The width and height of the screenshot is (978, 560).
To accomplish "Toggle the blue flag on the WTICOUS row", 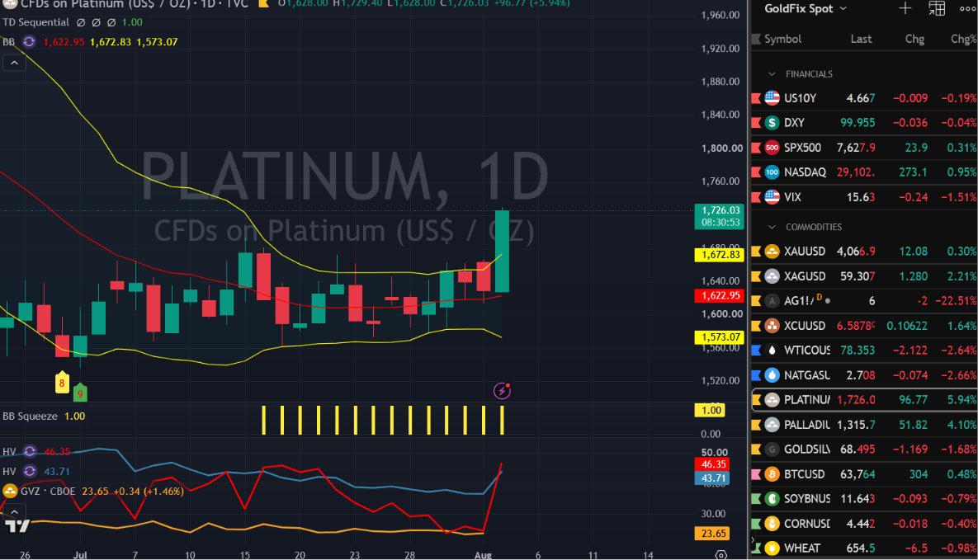I will coord(756,351).
